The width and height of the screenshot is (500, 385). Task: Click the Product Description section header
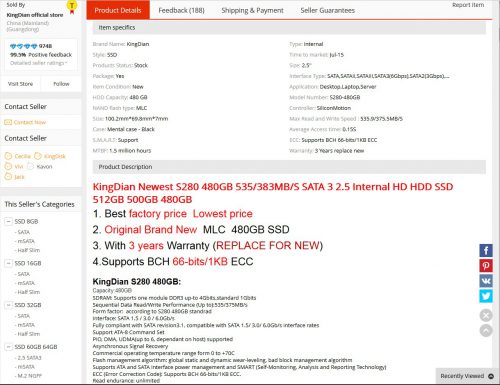click(x=289, y=167)
